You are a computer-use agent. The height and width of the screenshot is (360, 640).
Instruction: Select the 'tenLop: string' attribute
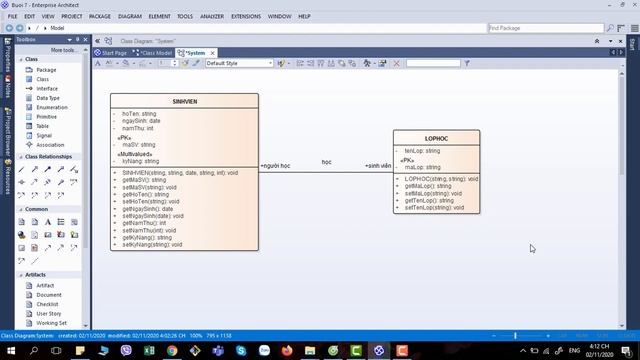click(x=422, y=151)
